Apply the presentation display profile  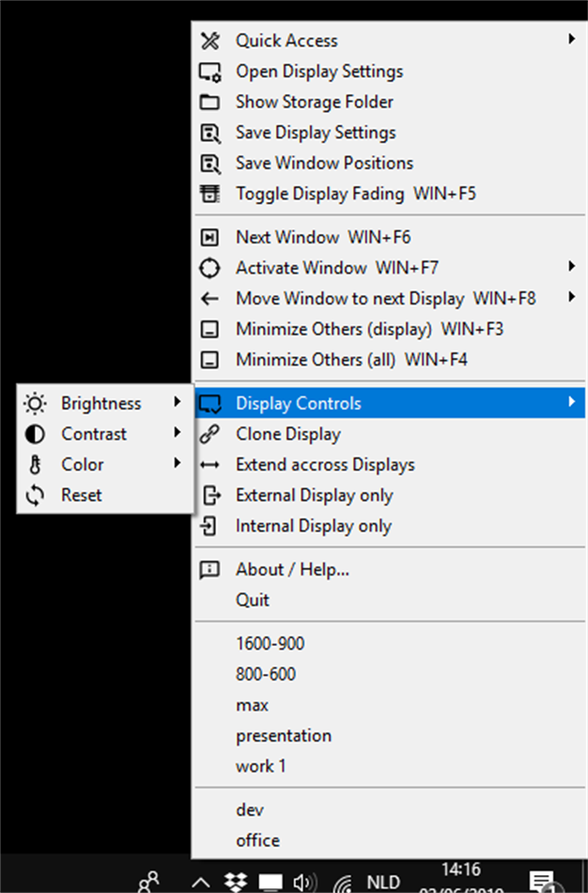point(390,736)
